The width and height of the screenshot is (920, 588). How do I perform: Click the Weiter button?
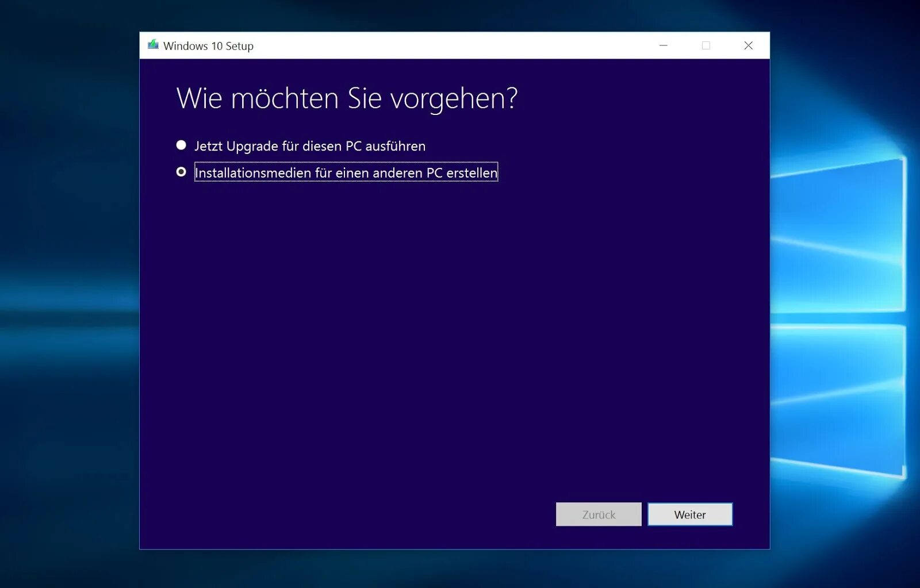click(690, 514)
